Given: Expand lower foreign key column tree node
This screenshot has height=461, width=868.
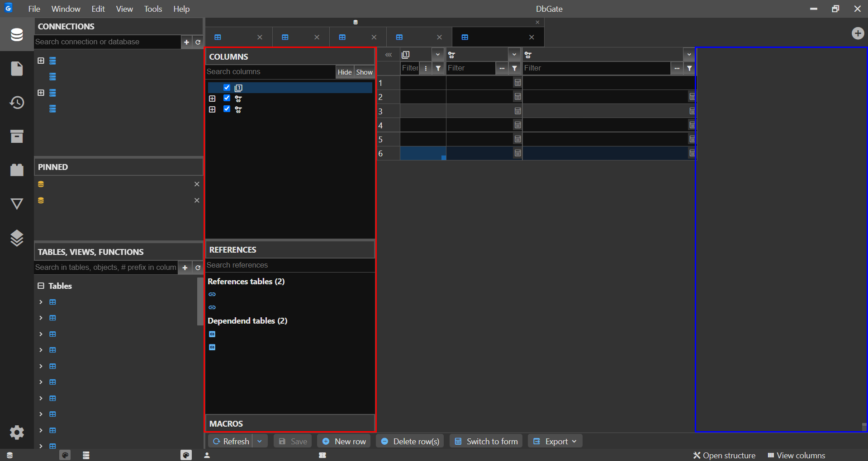Looking at the screenshot, I should (212, 109).
